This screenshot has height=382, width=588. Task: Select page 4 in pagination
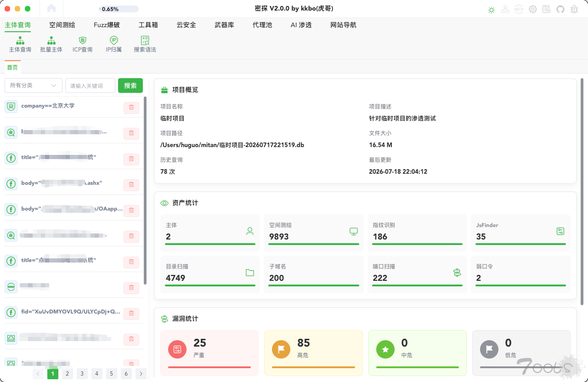(x=97, y=374)
